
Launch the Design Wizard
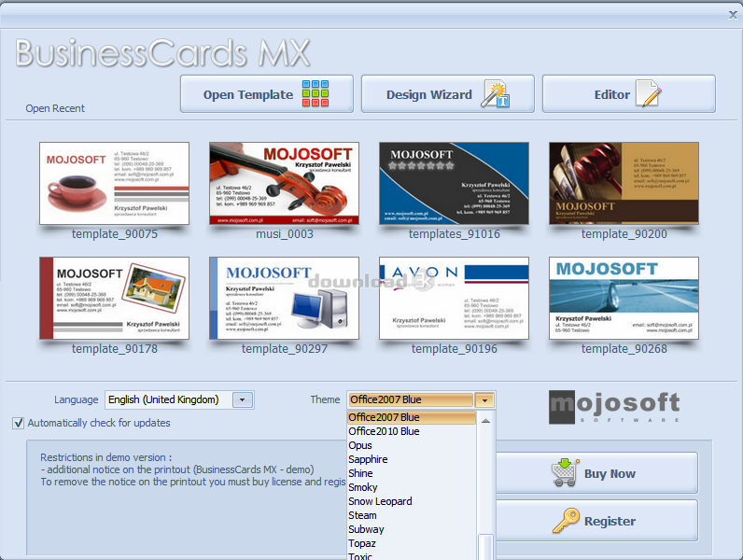tap(448, 94)
